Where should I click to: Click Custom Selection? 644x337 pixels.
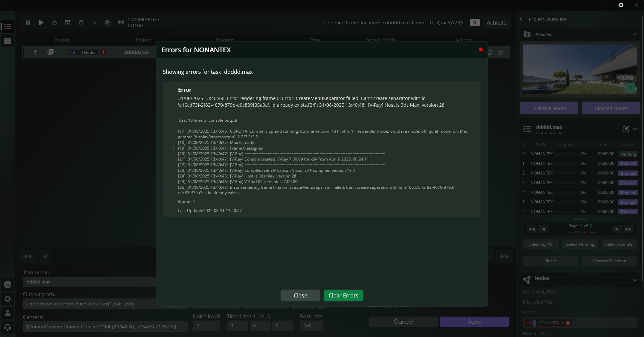point(609,261)
